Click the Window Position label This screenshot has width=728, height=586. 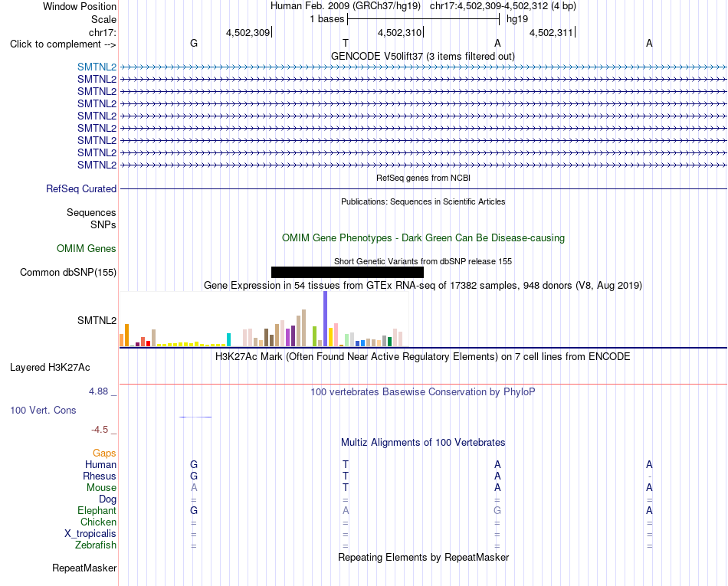80,6
